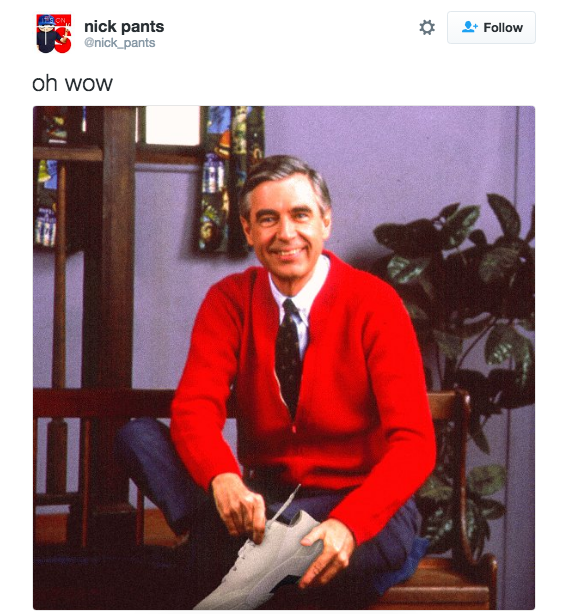
Task: Click the dark patterned necktie in the photo
Action: click(289, 354)
